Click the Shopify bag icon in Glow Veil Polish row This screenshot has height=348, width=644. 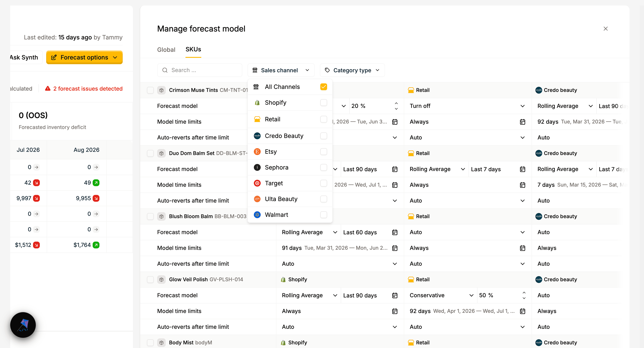pyautogui.click(x=283, y=279)
